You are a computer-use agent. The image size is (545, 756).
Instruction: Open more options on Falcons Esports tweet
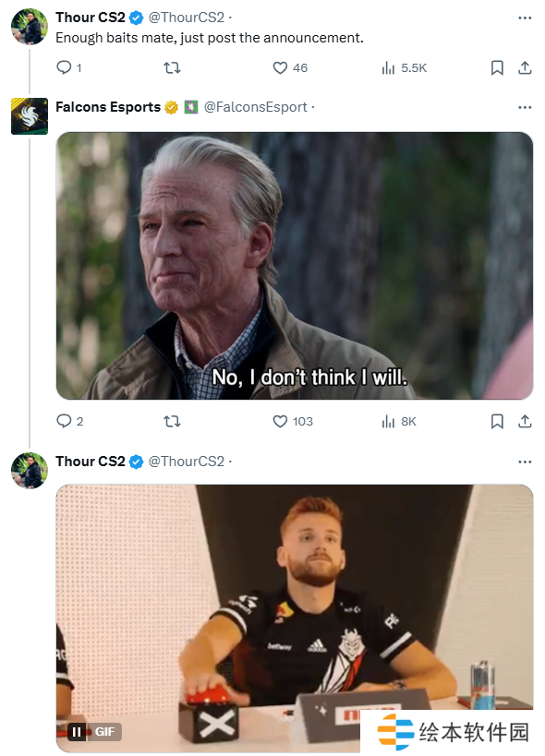click(525, 107)
